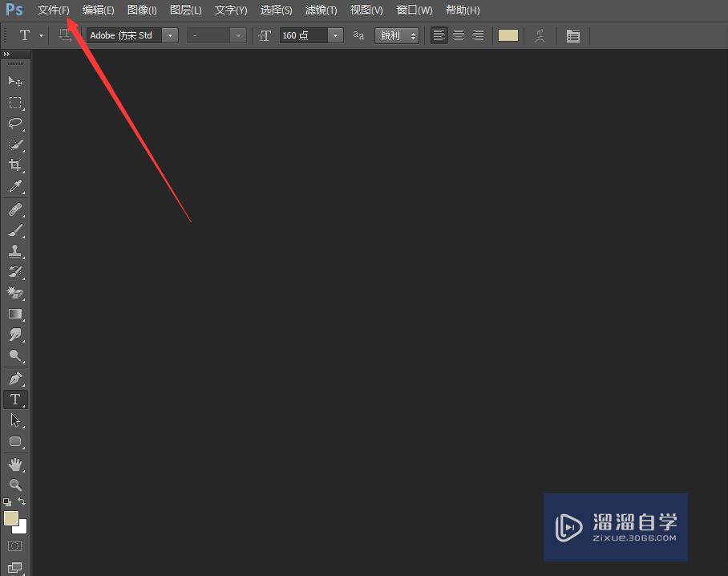Expand the font size dropdown
The image size is (728, 576).
tap(335, 35)
